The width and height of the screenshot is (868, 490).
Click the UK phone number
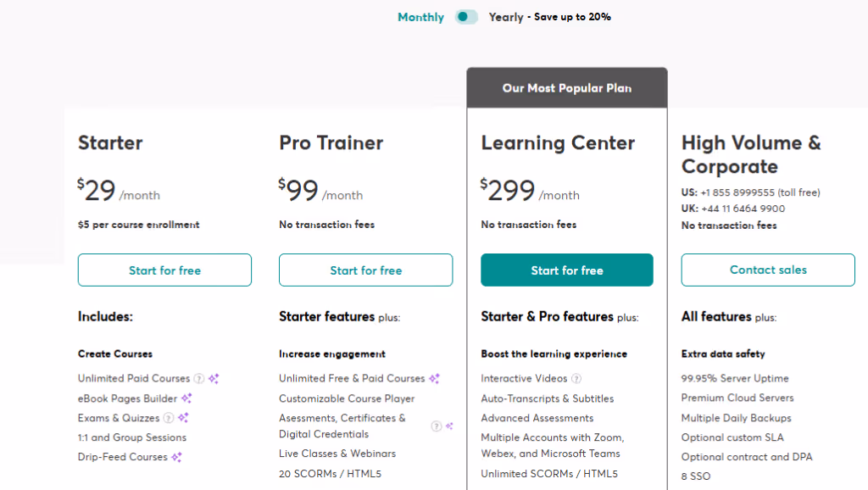742,209
